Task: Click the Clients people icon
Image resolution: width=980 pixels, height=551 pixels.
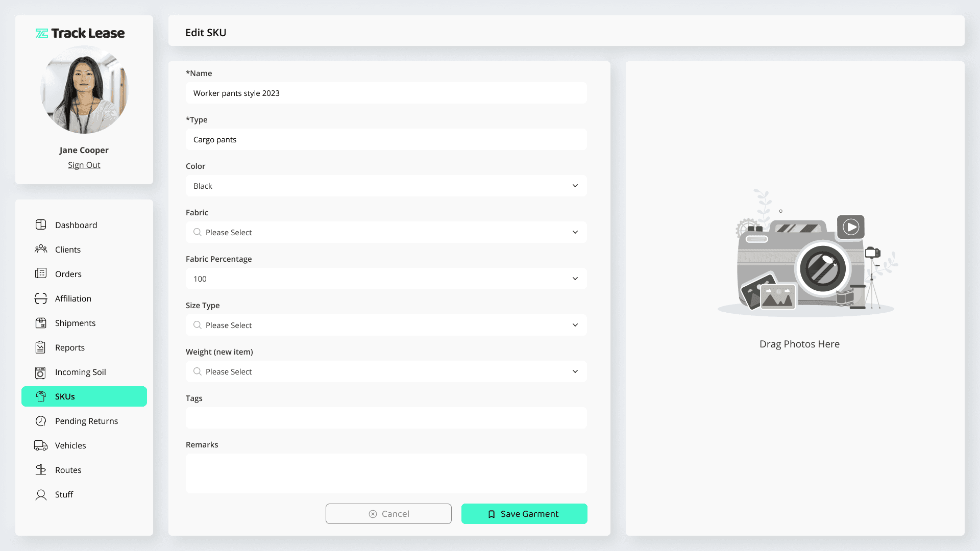Action: click(41, 249)
